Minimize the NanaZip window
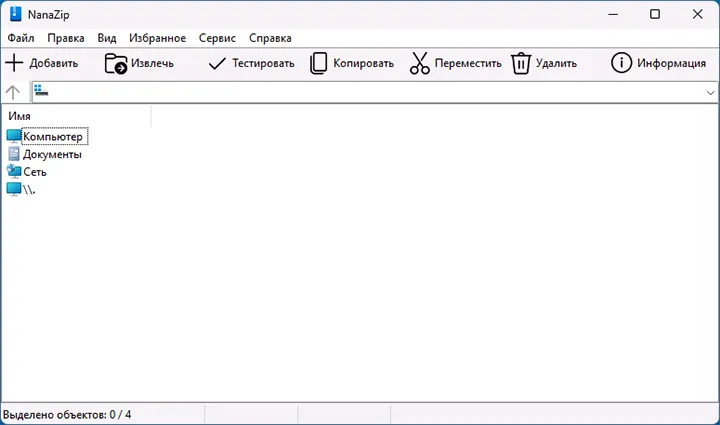This screenshot has height=425, width=720. click(x=613, y=14)
